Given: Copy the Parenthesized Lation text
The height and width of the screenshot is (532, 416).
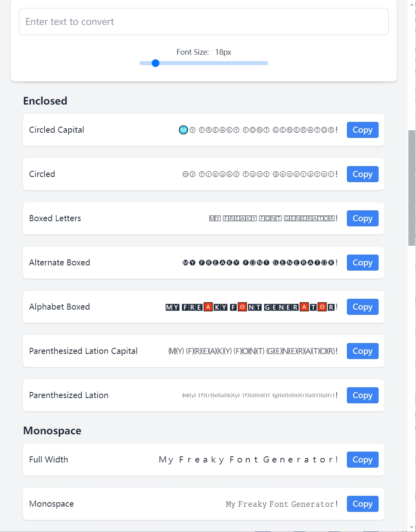Looking at the screenshot, I should [362, 395].
